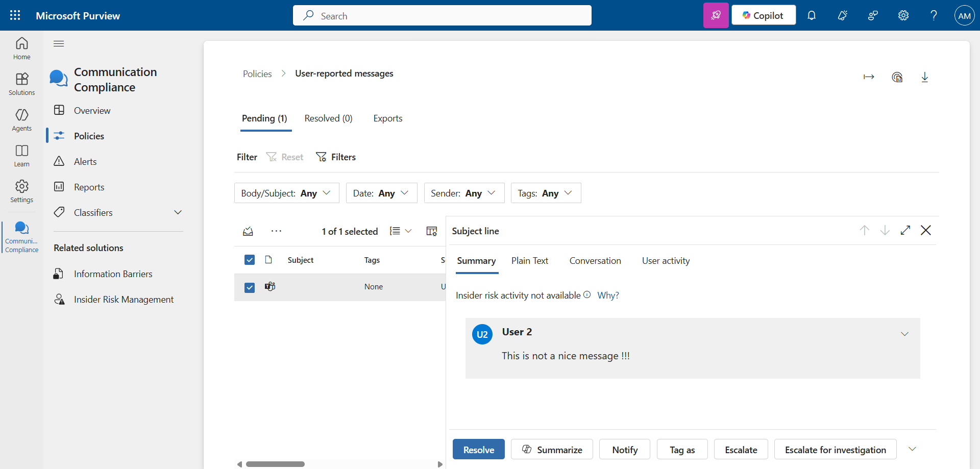Switch to the Resolved (0) tab
The width and height of the screenshot is (980, 469).
click(x=328, y=118)
